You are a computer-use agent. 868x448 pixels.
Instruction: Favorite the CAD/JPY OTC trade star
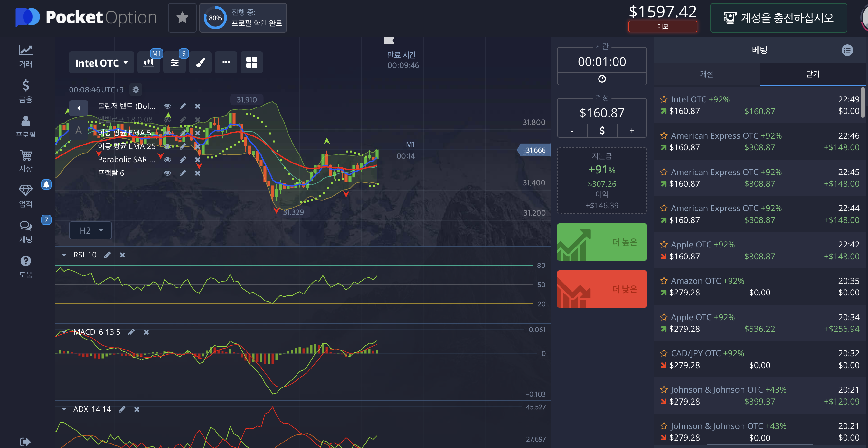pyautogui.click(x=664, y=353)
